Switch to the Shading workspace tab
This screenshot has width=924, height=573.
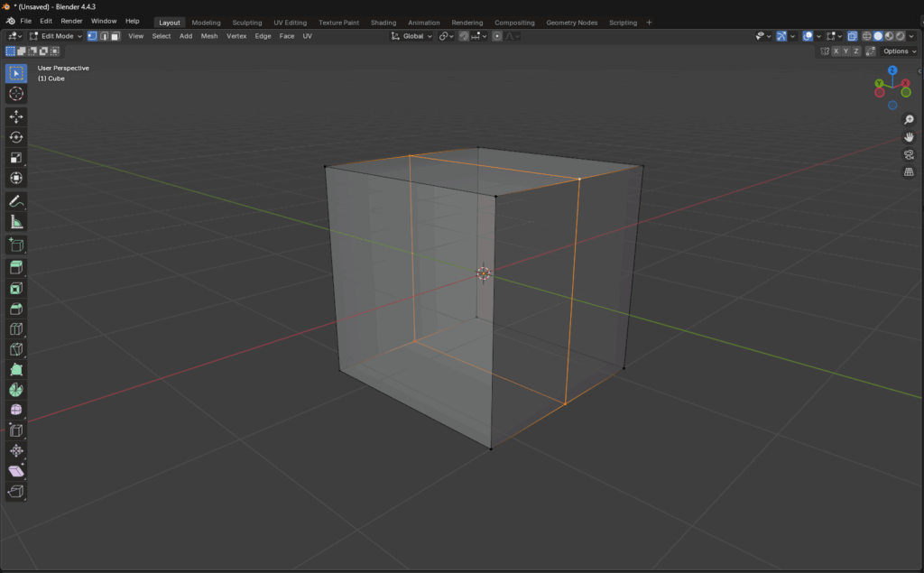click(383, 23)
